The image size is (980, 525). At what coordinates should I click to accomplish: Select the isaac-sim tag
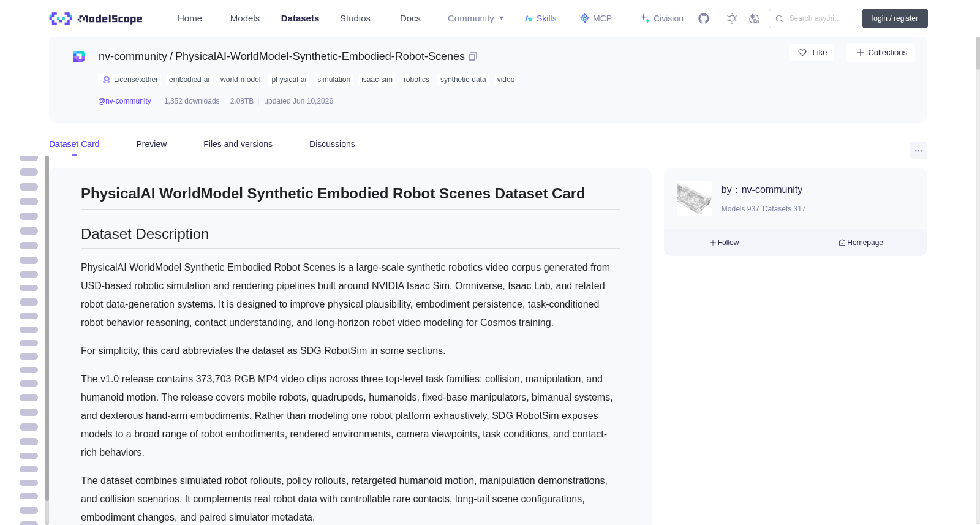(x=377, y=80)
